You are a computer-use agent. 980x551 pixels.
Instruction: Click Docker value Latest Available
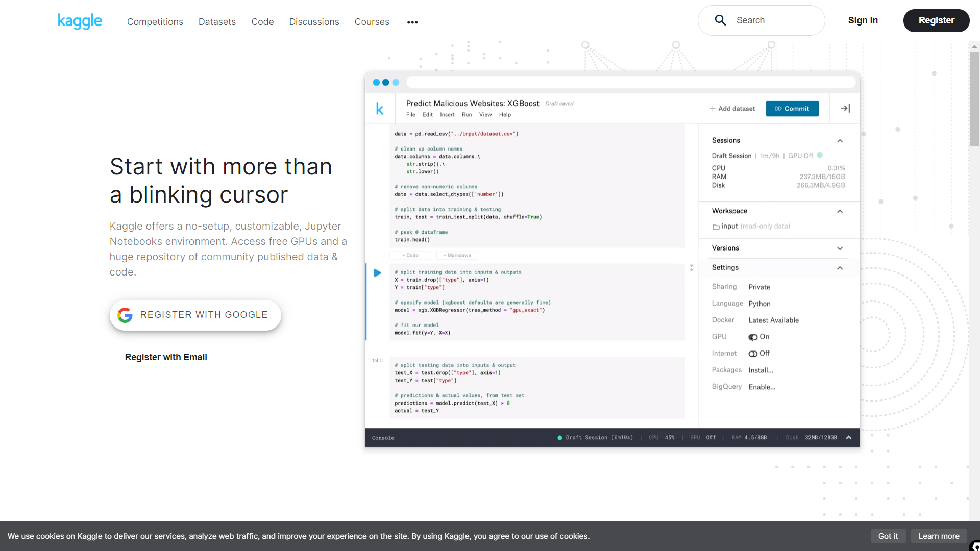click(x=773, y=320)
